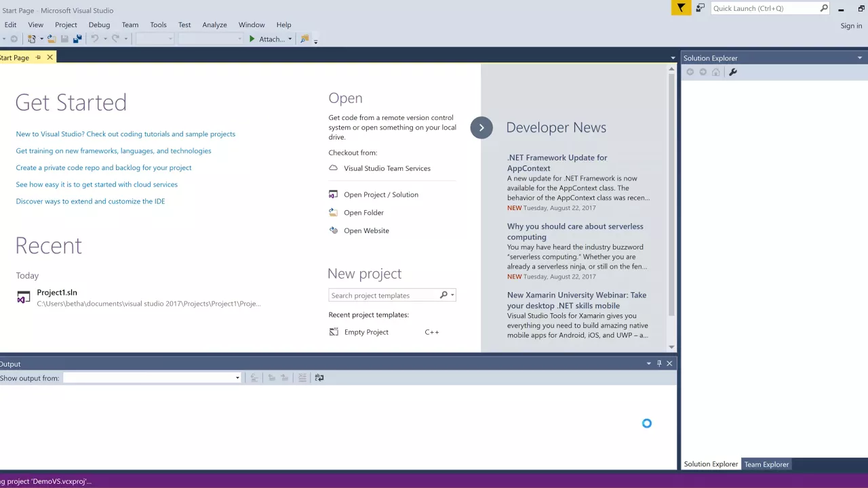
Task: Open the document tab list dropdown
Action: [673, 58]
